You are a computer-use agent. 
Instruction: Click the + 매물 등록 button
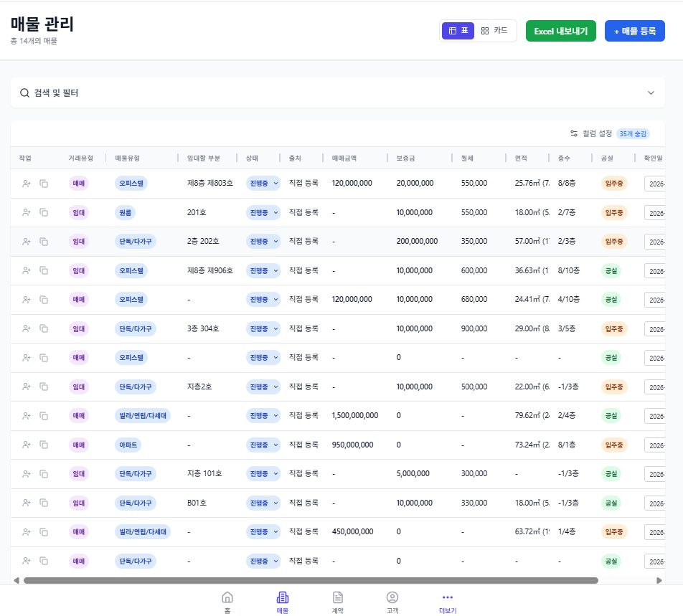pyautogui.click(x=634, y=31)
